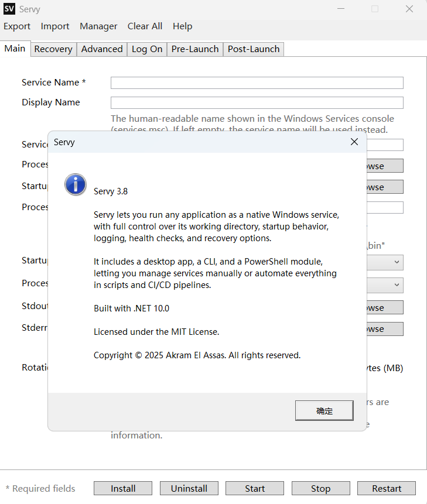This screenshot has height=504, width=427.
Task: Click the 'Display Name' label
Action: pyautogui.click(x=51, y=102)
